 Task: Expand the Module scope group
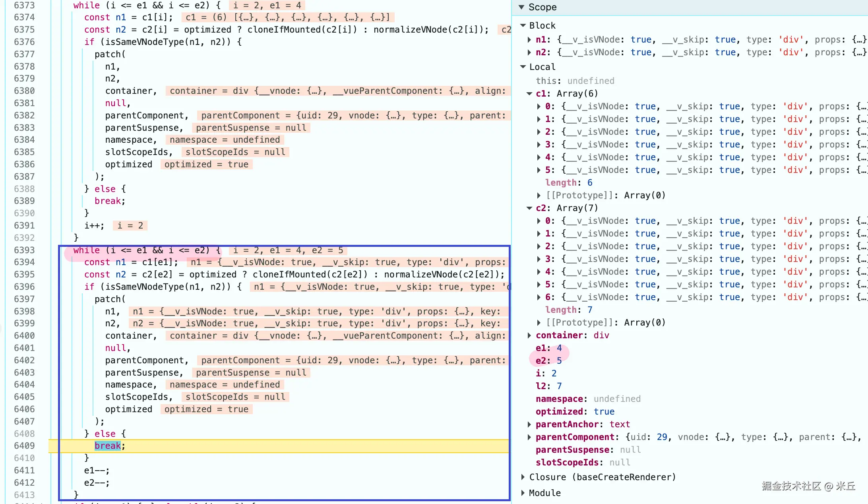tap(523, 493)
